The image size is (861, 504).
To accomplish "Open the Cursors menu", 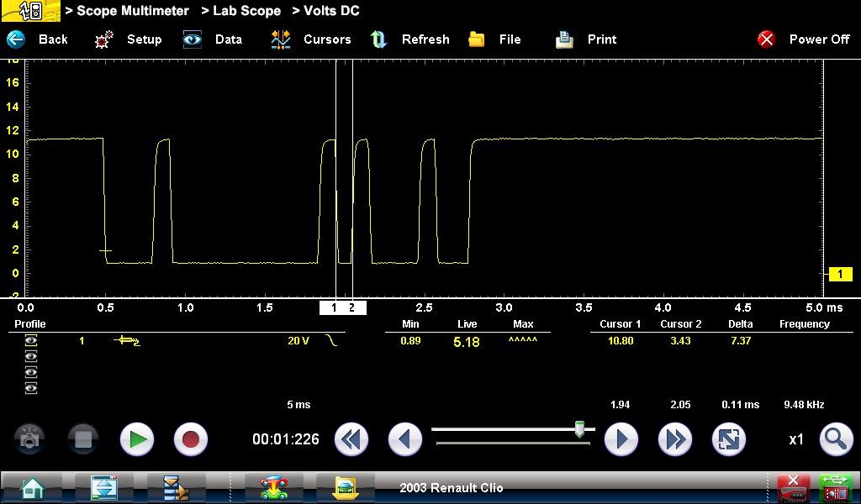I will click(311, 39).
